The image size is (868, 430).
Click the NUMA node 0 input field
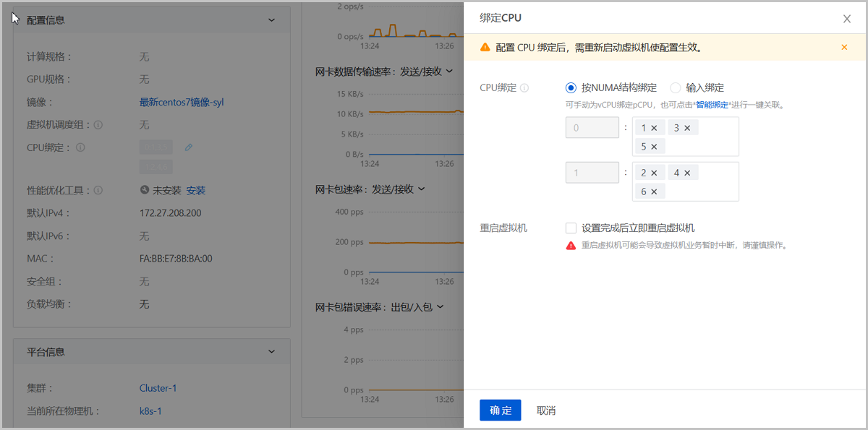click(x=592, y=128)
